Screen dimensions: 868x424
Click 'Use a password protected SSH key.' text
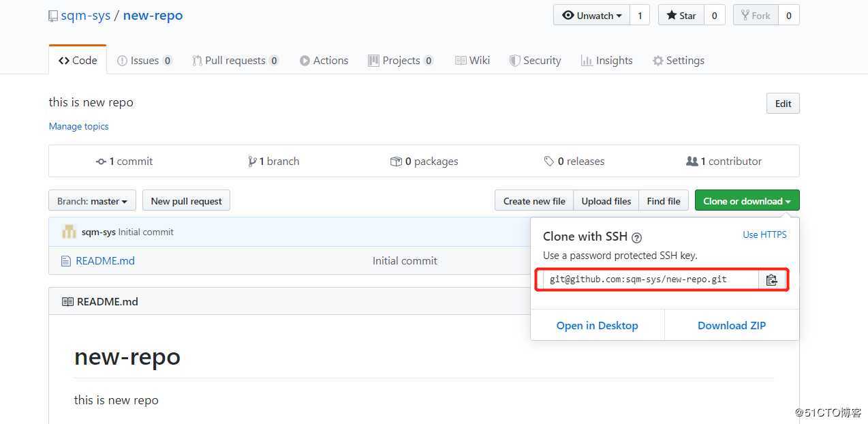tap(620, 256)
